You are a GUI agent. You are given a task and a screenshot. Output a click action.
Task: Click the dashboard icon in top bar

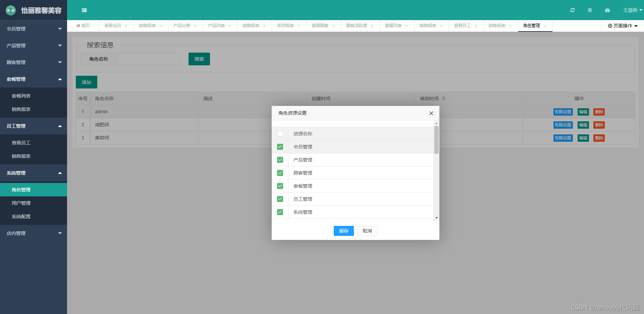(x=607, y=10)
